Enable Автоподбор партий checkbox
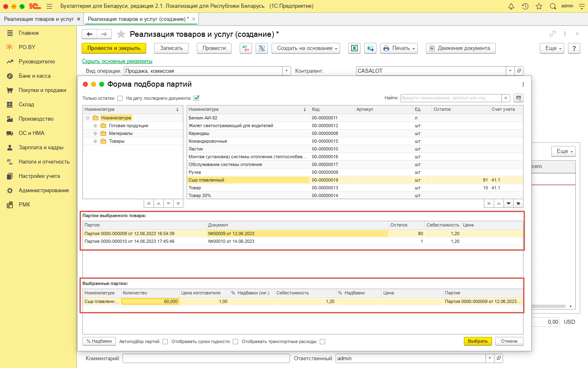The image size is (588, 368). click(165, 342)
